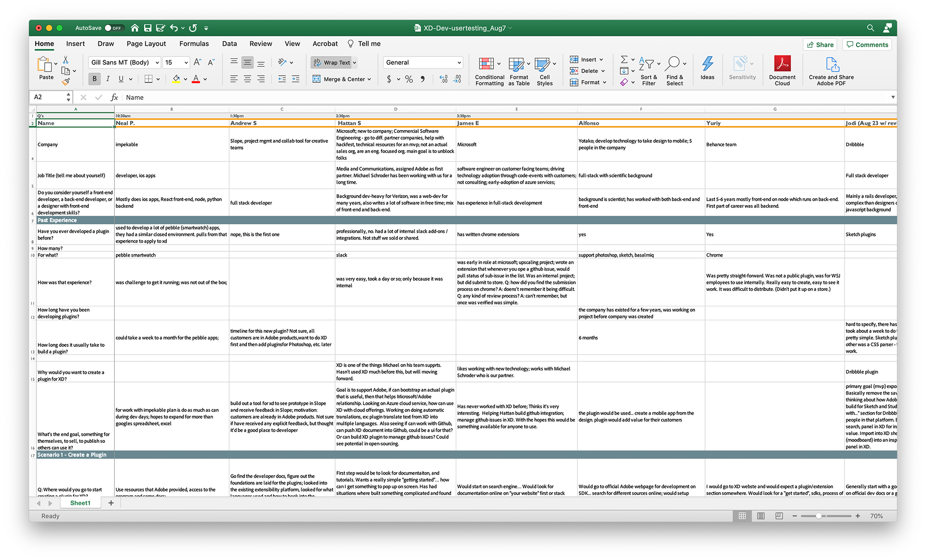Open the font name dropdown
This screenshot has height=560, width=926.
(157, 63)
